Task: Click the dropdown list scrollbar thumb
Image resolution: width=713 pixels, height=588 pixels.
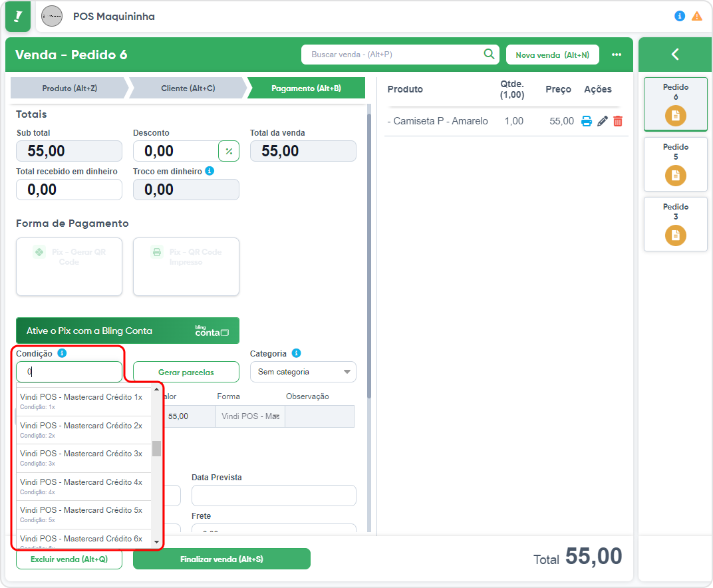Action: pyautogui.click(x=156, y=448)
